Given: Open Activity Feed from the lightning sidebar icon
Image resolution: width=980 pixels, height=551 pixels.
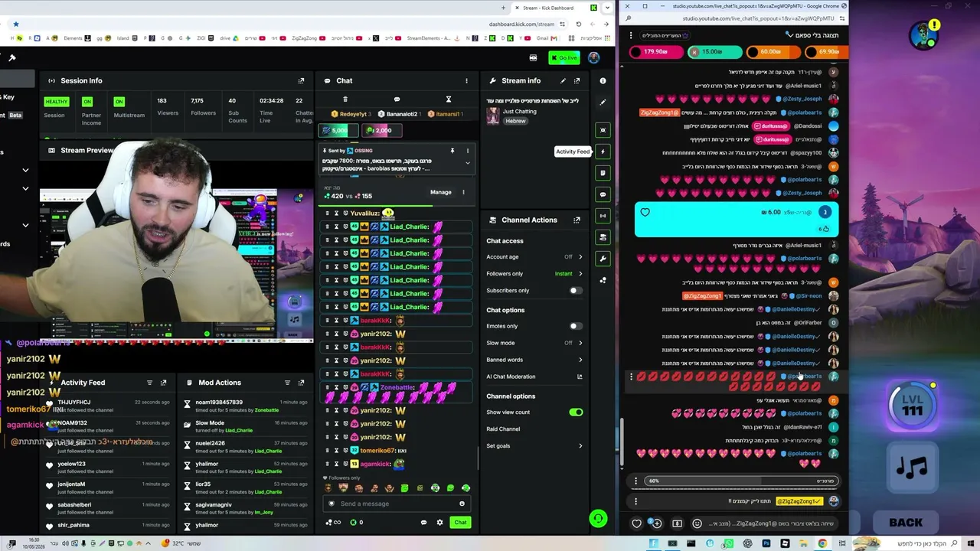Looking at the screenshot, I should click(x=603, y=152).
